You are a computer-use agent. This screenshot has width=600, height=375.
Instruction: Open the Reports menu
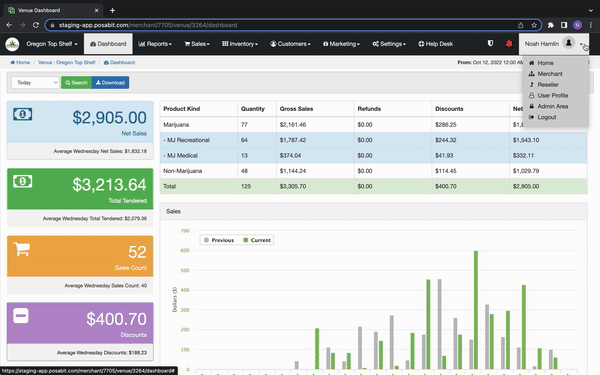tap(155, 44)
